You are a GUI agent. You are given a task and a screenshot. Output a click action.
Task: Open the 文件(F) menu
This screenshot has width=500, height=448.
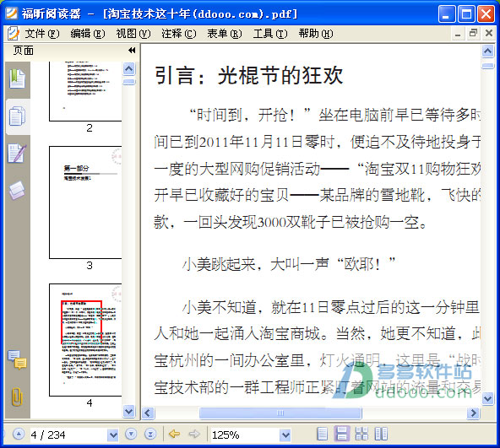tap(41, 34)
